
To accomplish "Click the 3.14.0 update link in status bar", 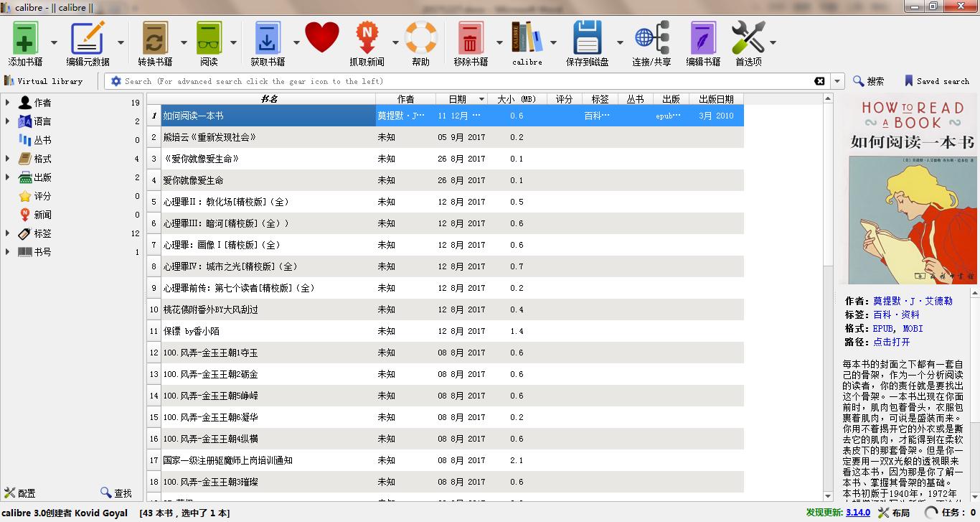I will pos(858,513).
